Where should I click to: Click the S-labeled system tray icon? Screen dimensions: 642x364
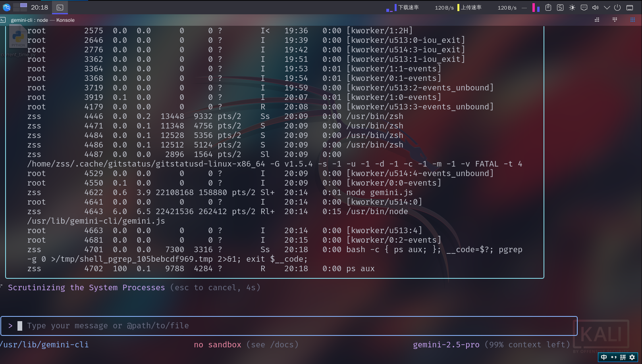coord(559,7)
